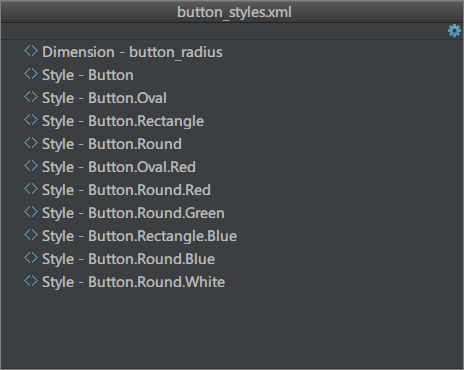The height and width of the screenshot is (370, 464).
Task: Select Dimension - button_radius entry
Action: 132,52
